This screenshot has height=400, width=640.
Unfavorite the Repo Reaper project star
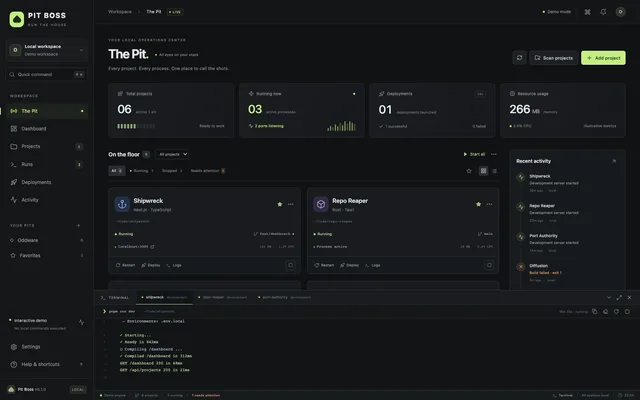tap(478, 204)
